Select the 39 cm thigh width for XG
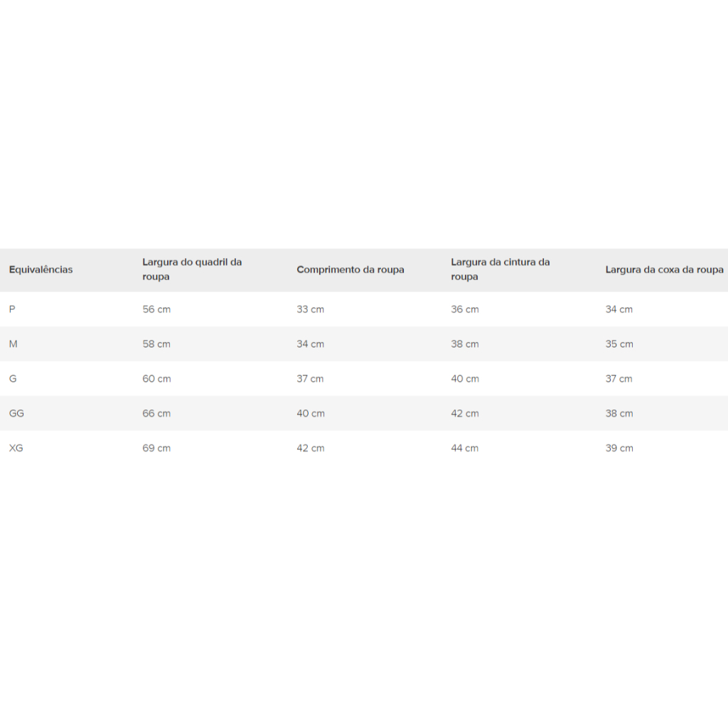This screenshot has width=728, height=728. click(x=619, y=448)
